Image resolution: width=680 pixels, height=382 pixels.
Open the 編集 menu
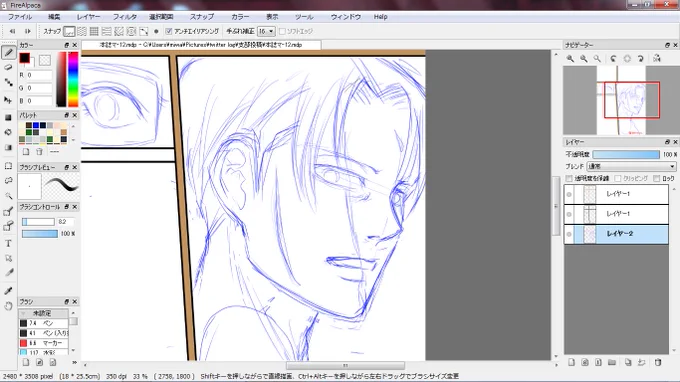54,16
